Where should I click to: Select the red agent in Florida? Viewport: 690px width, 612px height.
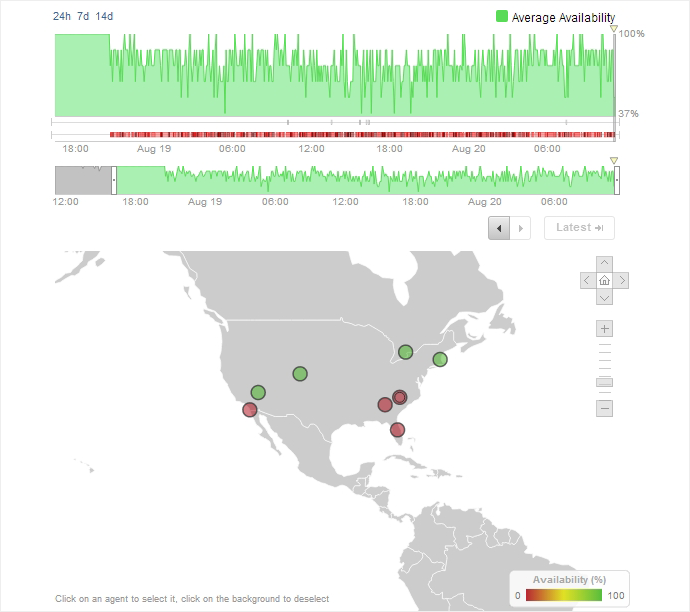pos(397,430)
